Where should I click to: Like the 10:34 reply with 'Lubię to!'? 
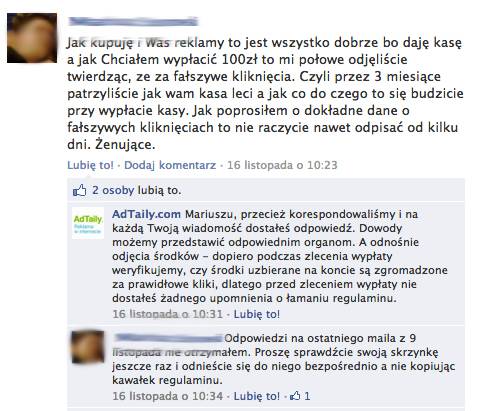257,396
